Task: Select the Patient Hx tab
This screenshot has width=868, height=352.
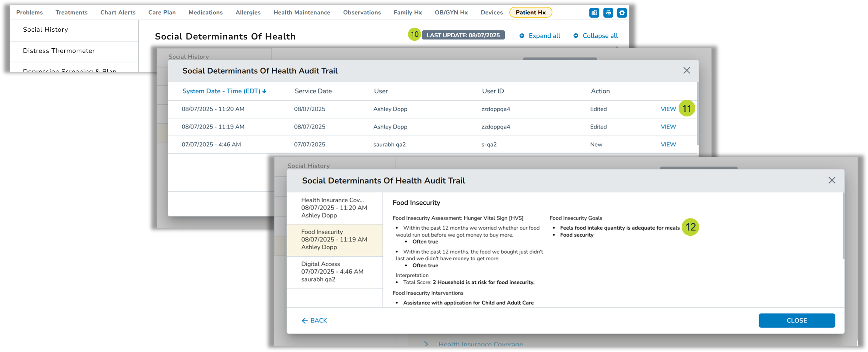Action: pyautogui.click(x=530, y=12)
